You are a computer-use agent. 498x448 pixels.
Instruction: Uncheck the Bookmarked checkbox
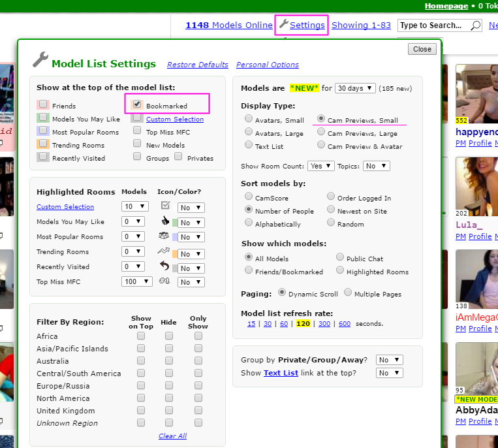click(137, 104)
